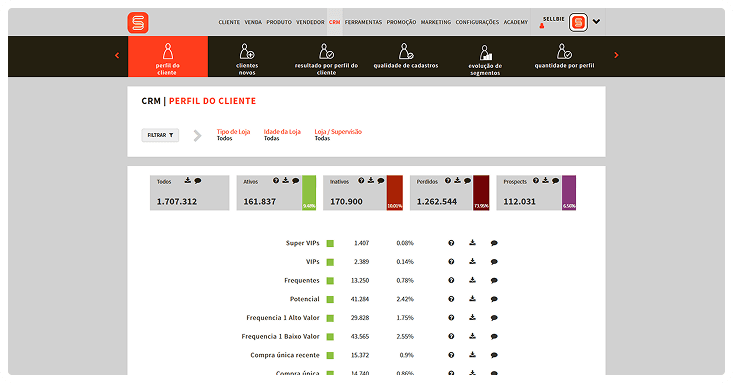Open the PRODUTO menu
This screenshot has width=733, height=383.
tap(279, 22)
